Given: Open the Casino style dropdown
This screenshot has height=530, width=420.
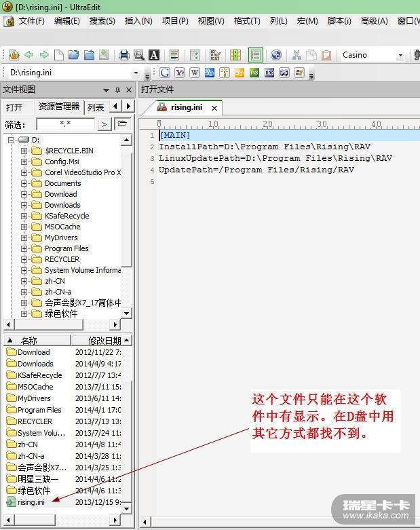Looking at the screenshot, I should click(400, 55).
